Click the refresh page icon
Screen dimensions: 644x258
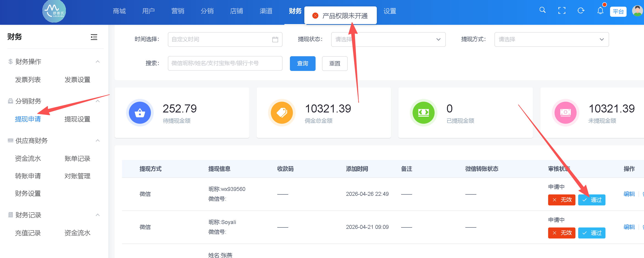coord(581,11)
